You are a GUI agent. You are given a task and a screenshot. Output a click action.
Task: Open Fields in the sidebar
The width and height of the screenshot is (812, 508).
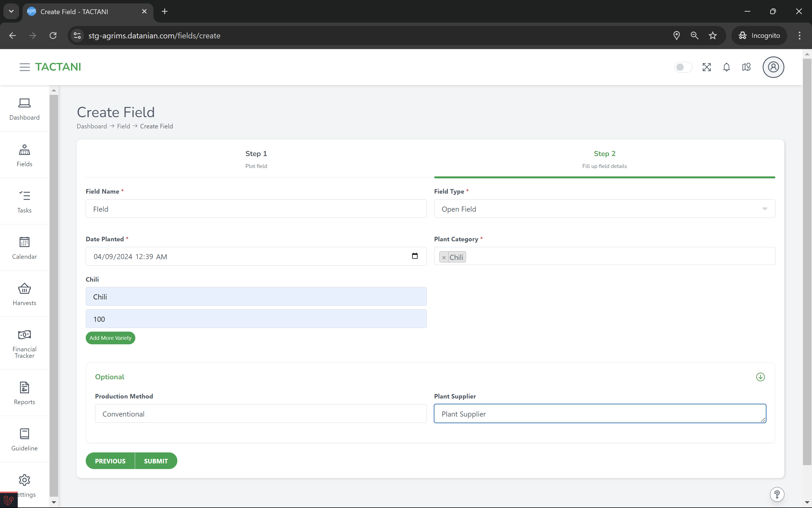tap(25, 155)
